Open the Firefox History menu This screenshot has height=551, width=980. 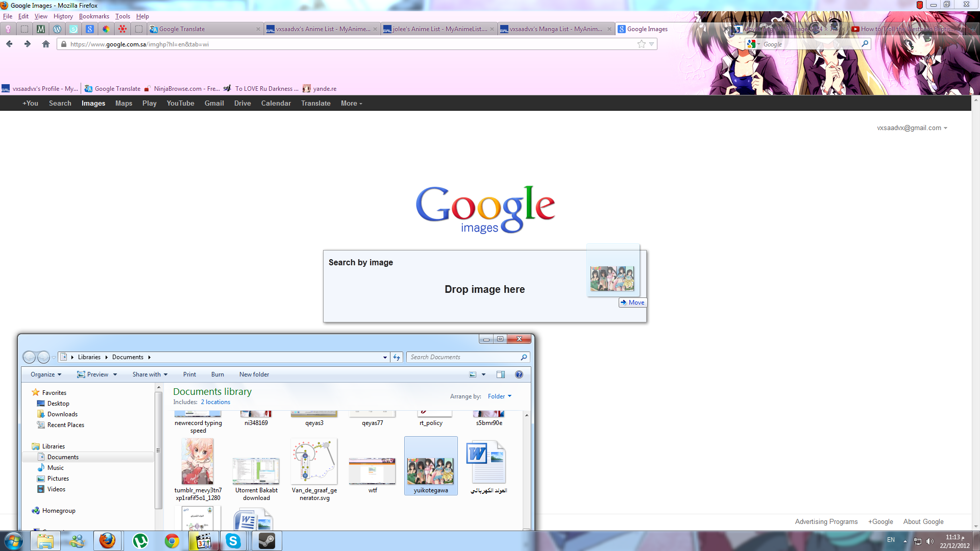(63, 16)
